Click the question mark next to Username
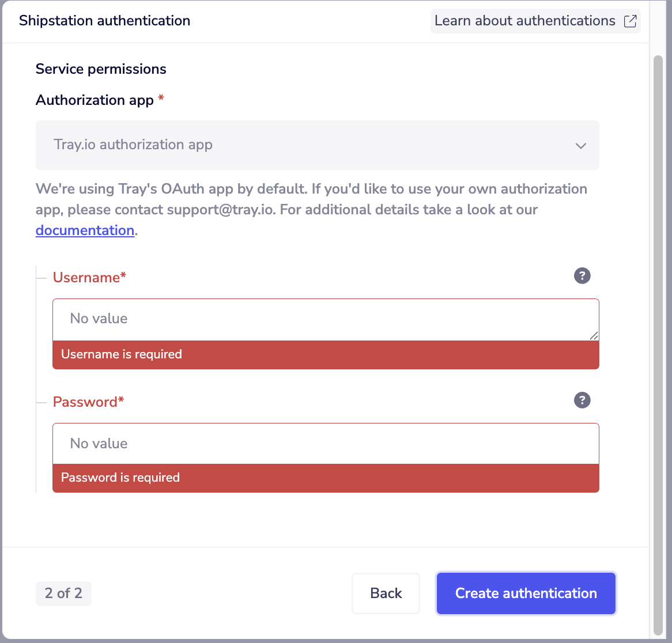672x643 pixels. click(582, 276)
